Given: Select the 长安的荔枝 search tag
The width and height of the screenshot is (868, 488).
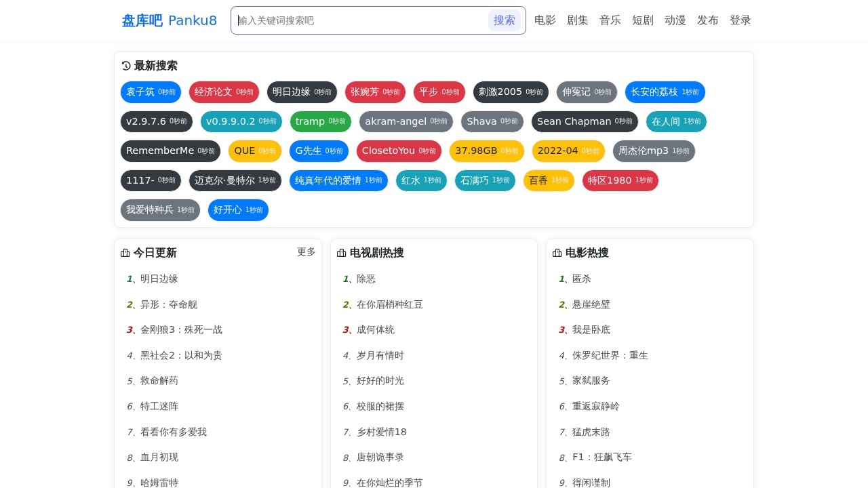Looking at the screenshot, I should coord(665,92).
